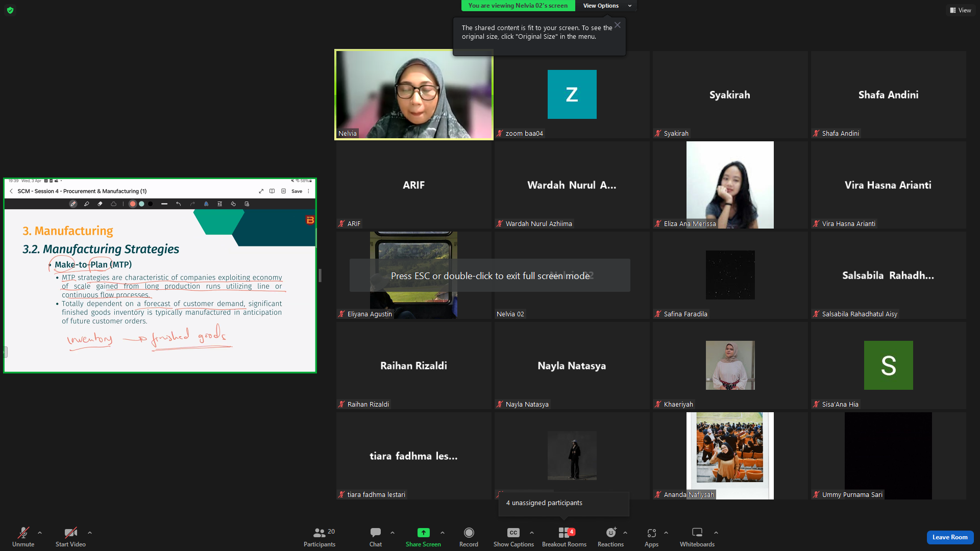Click the green encryption shield icon
The height and width of the screenshot is (551, 980).
10,10
